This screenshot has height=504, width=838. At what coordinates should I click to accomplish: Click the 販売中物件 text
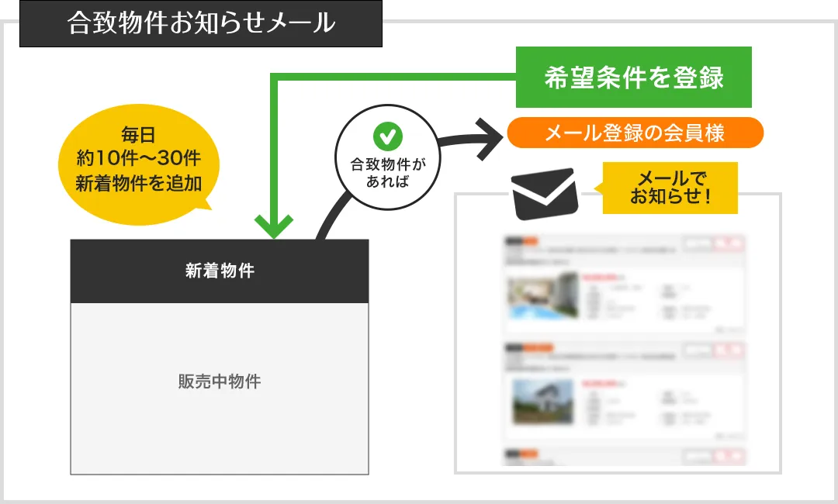[220, 381]
